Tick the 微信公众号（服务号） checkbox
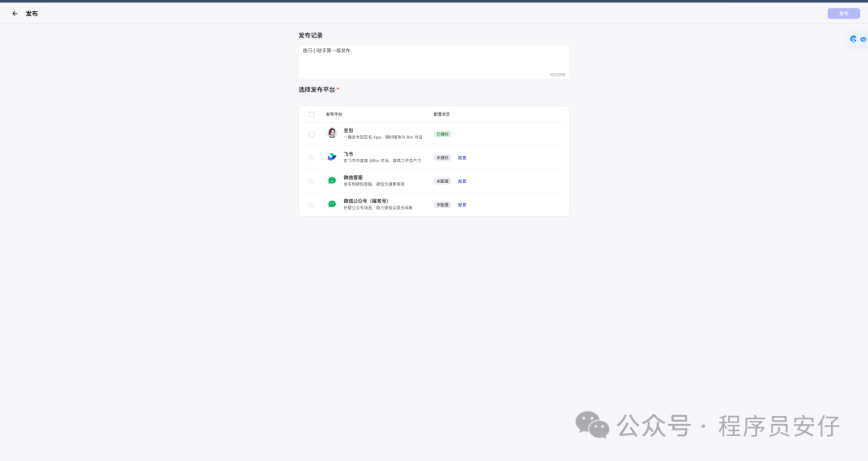 coord(312,205)
